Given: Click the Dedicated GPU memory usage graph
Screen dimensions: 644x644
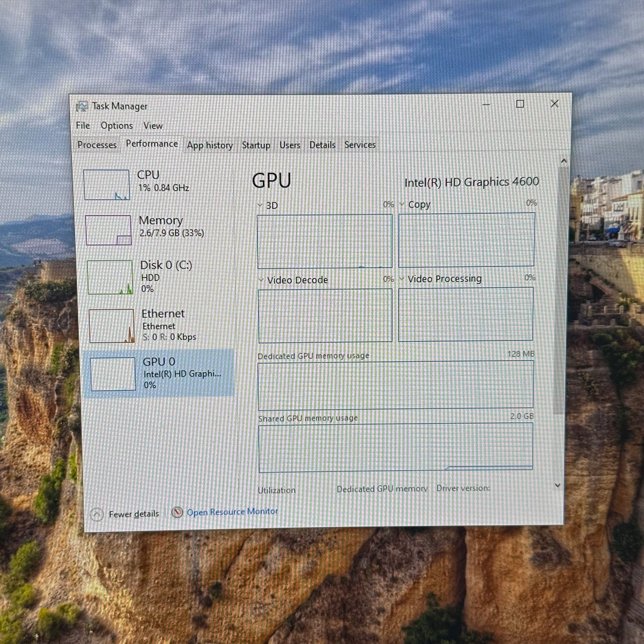Looking at the screenshot, I should (x=396, y=385).
